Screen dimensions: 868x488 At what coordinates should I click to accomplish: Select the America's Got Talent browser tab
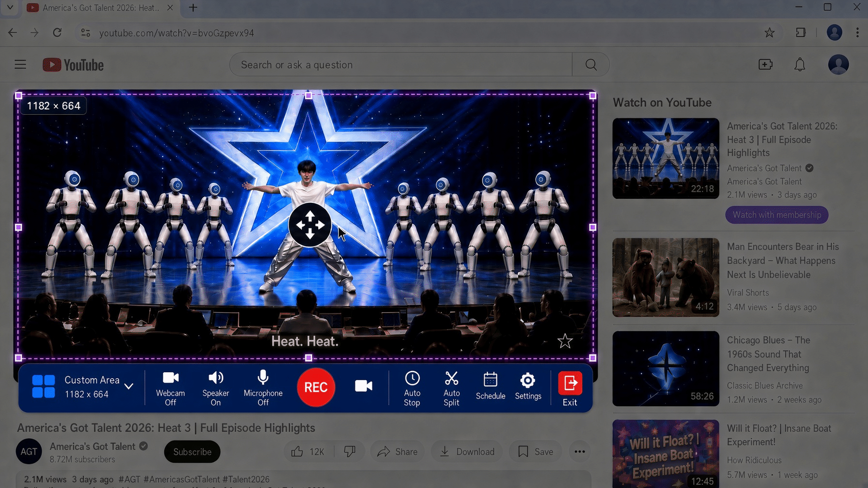(99, 8)
